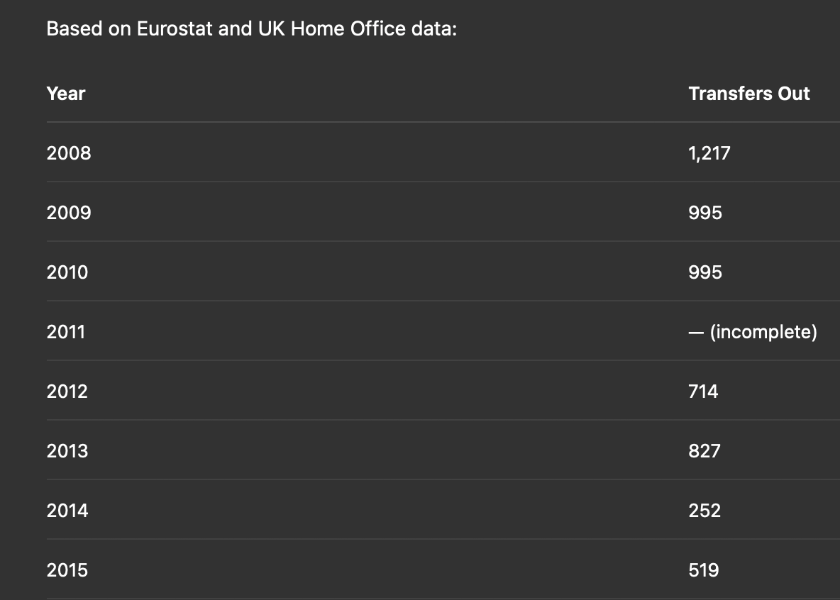Select the 2015 year cell

[67, 570]
